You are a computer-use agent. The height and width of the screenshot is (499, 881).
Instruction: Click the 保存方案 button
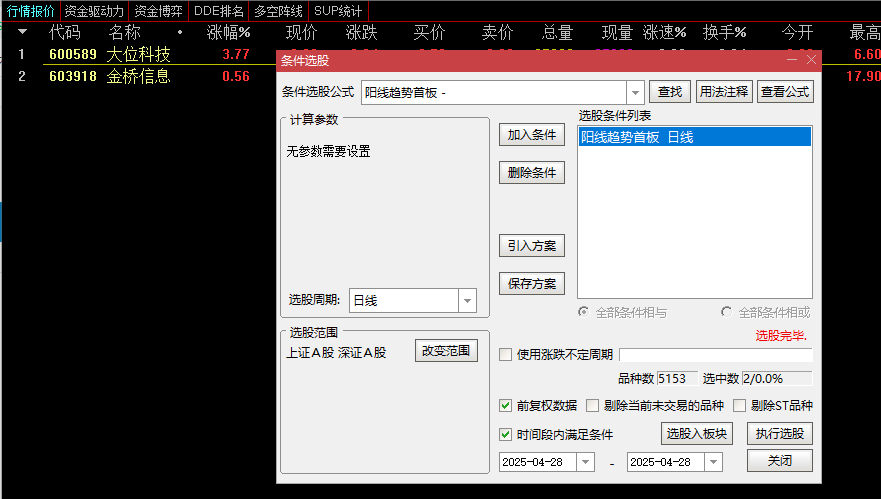click(x=532, y=284)
